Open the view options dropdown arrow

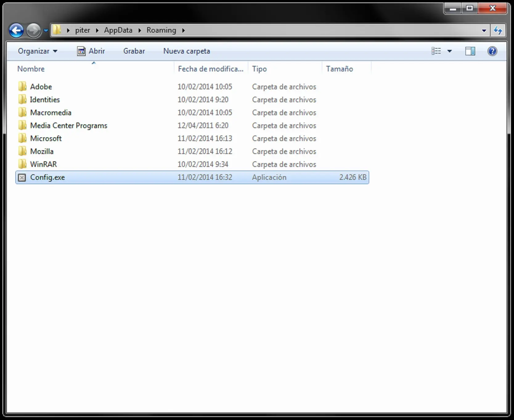click(450, 51)
